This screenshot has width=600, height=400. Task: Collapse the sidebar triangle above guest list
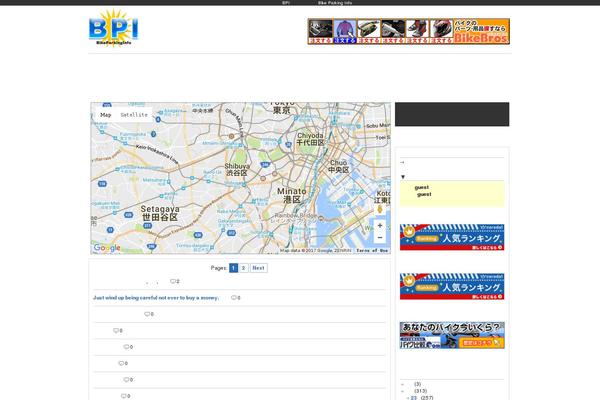(403, 177)
